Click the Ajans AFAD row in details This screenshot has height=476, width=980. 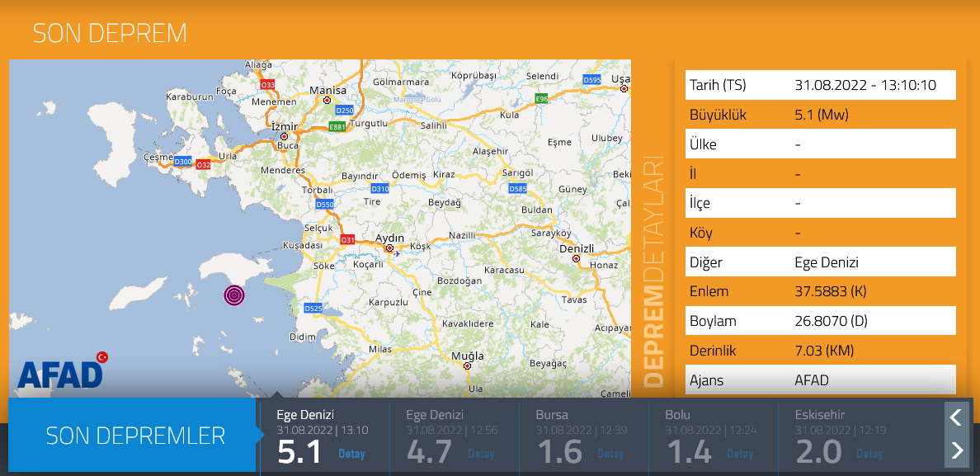click(820, 380)
